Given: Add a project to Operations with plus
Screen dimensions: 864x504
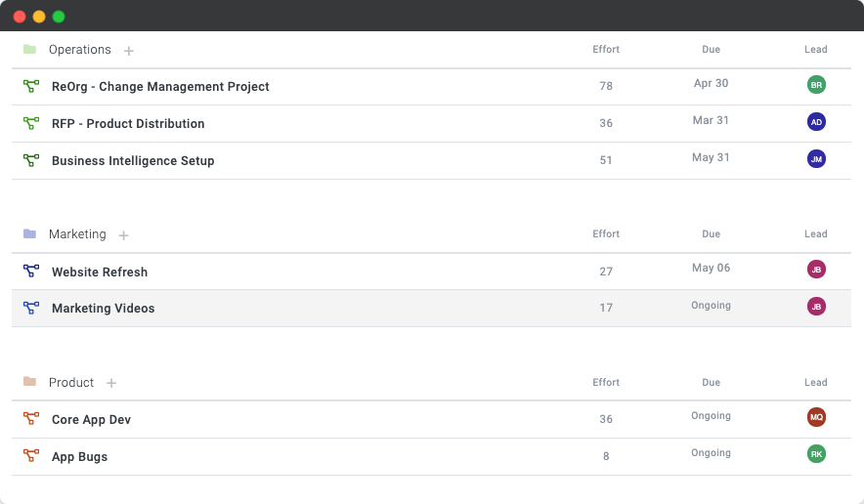Looking at the screenshot, I should (129, 51).
